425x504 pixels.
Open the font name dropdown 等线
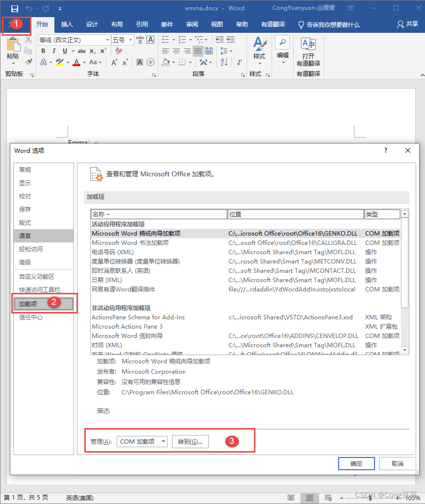[x=107, y=40]
